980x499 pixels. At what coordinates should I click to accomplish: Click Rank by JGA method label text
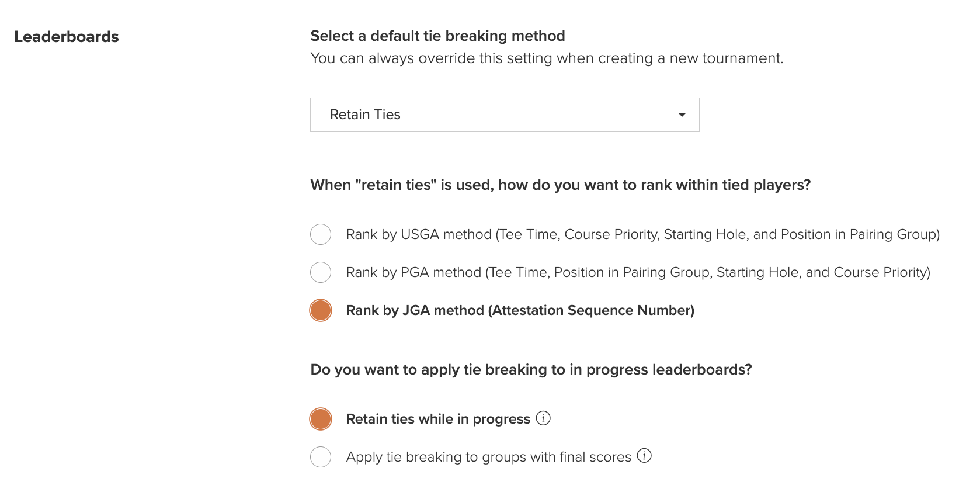click(520, 310)
